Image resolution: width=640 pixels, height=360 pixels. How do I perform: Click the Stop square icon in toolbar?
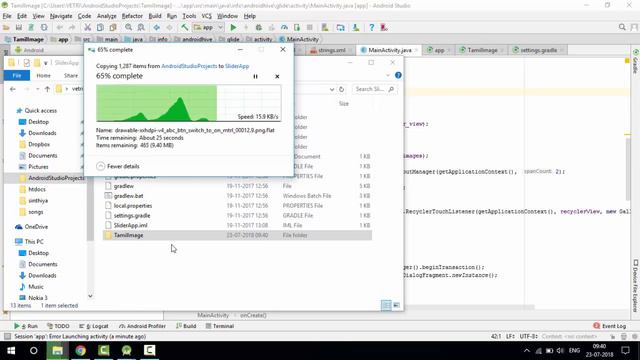click(x=309, y=27)
